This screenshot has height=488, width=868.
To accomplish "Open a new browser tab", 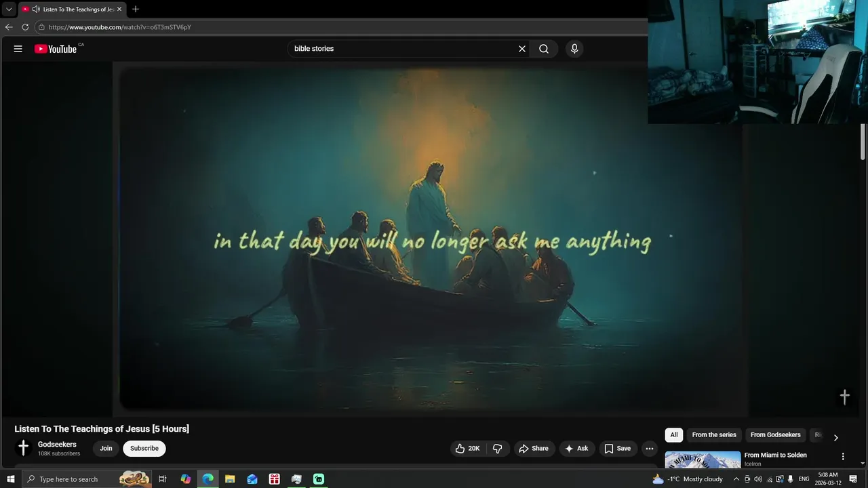I will tap(136, 9).
